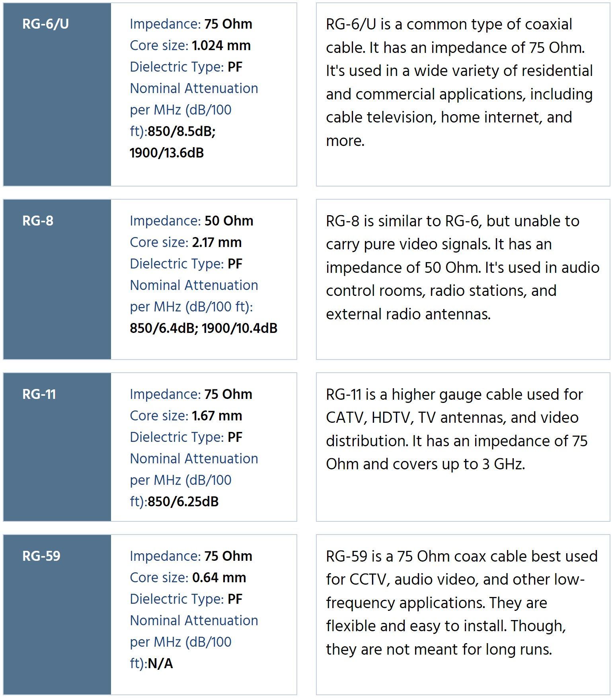Click the RG-59 Dielectric Type PF line
The image size is (616, 698).
(x=186, y=599)
